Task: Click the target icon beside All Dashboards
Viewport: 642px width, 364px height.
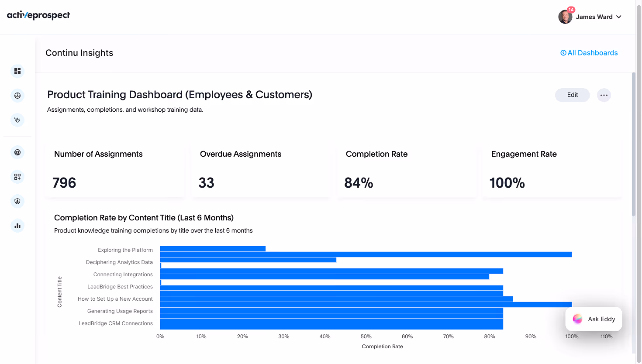Action: pos(563,52)
